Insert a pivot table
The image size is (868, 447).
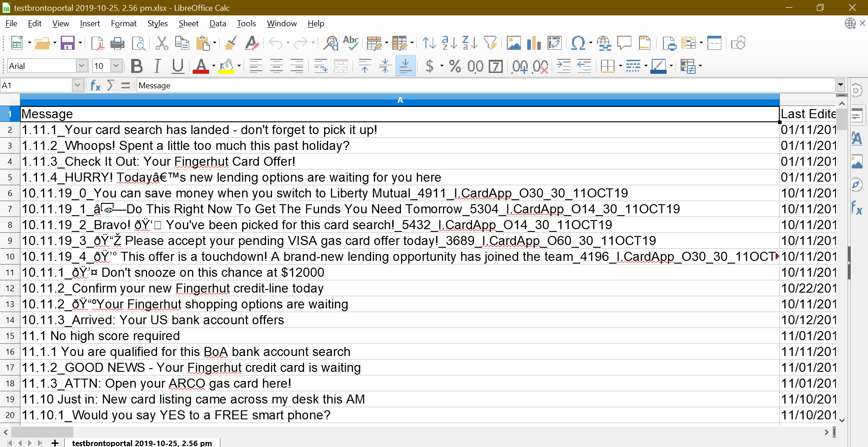pyautogui.click(x=554, y=43)
